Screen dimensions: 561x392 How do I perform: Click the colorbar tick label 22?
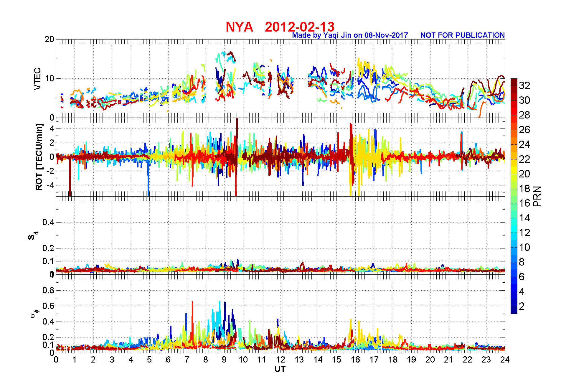[524, 159]
